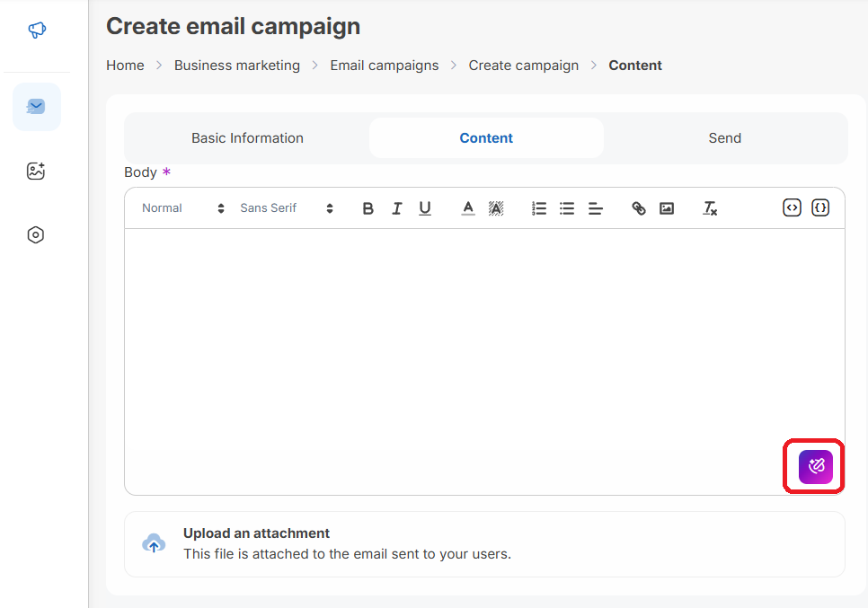The height and width of the screenshot is (608, 868).
Task: Switch to the Send tab
Action: [x=724, y=138]
